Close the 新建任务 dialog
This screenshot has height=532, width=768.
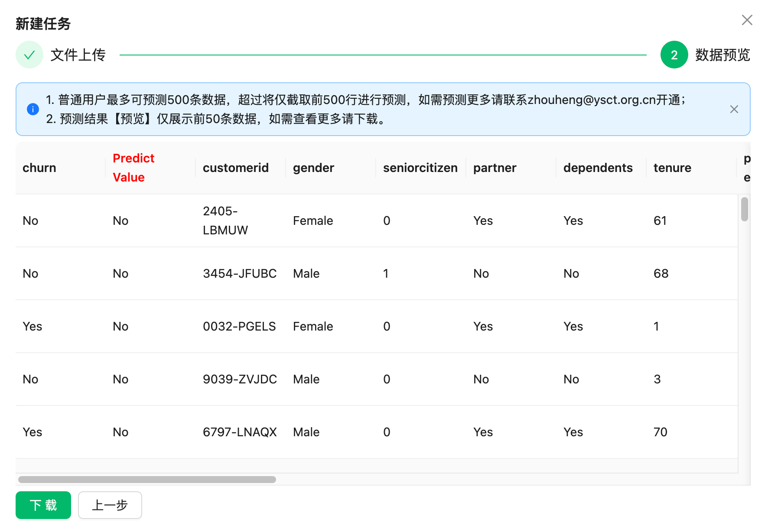[747, 20]
